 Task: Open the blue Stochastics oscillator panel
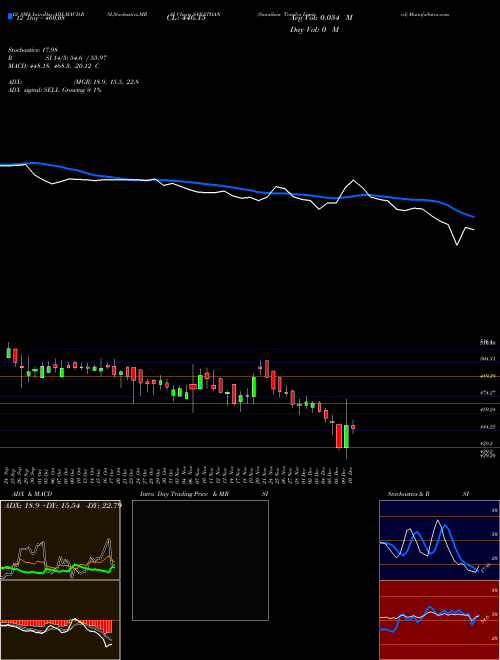coord(439,540)
